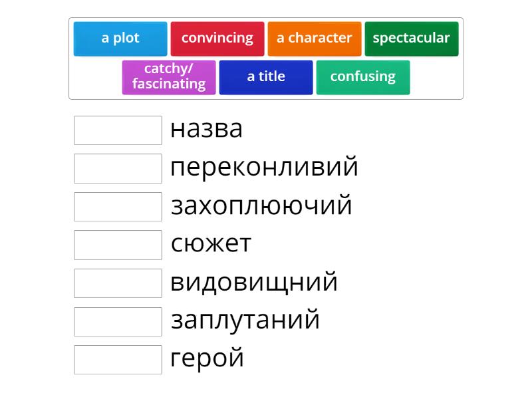532x399 pixels.
Task: Click the dark blue 'a title' tile
Action: (x=266, y=77)
